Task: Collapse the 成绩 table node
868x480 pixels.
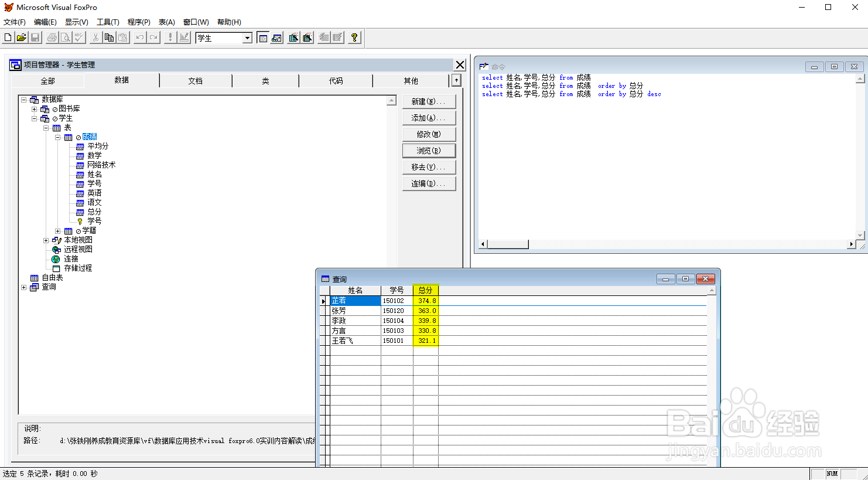Action: click(58, 137)
